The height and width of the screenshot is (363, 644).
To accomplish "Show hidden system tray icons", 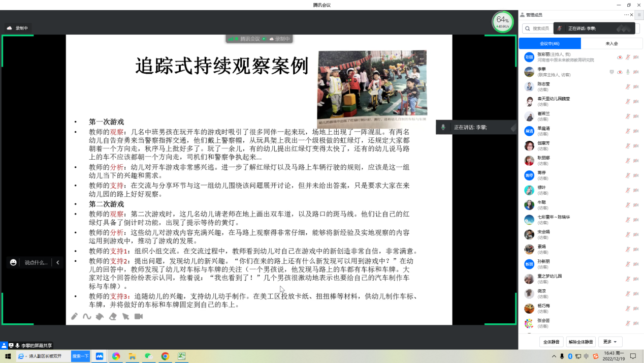I will click(x=554, y=356).
